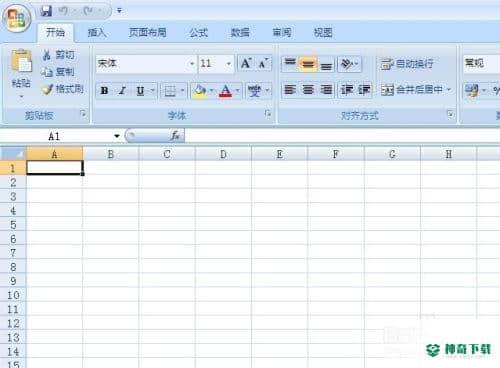Click the Format Painter brush icon
The width and height of the screenshot is (500, 368).
pyautogui.click(x=47, y=89)
